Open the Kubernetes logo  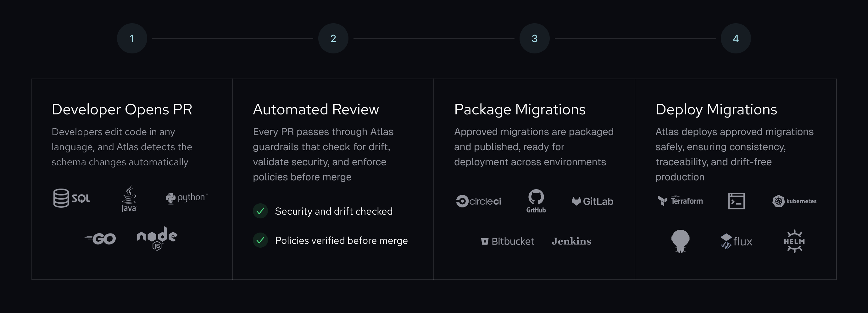pyautogui.click(x=794, y=201)
